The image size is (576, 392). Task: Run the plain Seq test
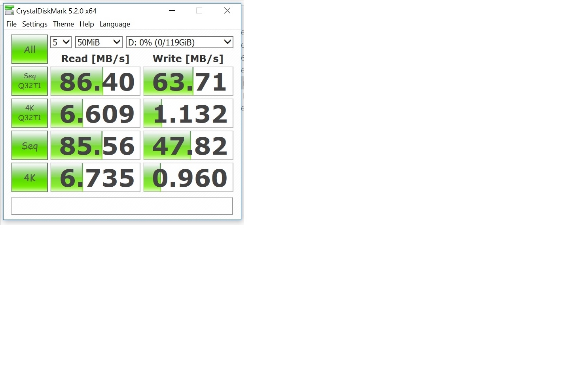point(30,146)
